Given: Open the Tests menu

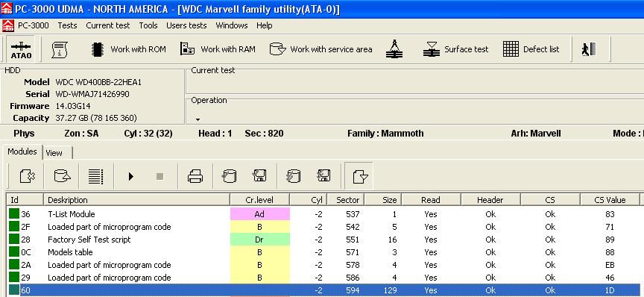Looking at the screenshot, I should point(67,25).
